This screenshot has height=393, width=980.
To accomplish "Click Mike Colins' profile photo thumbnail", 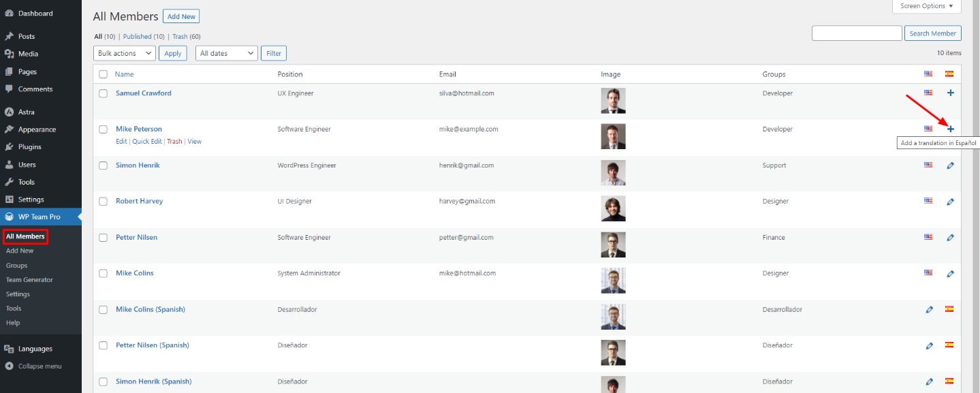I will [613, 281].
